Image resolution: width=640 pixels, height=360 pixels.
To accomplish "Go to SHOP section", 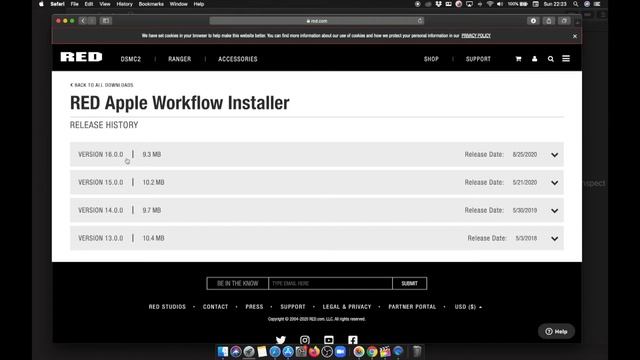I will [x=431, y=59].
